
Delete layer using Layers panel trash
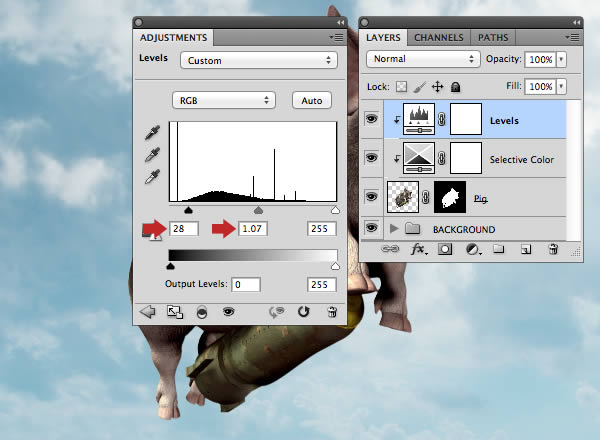click(x=553, y=249)
